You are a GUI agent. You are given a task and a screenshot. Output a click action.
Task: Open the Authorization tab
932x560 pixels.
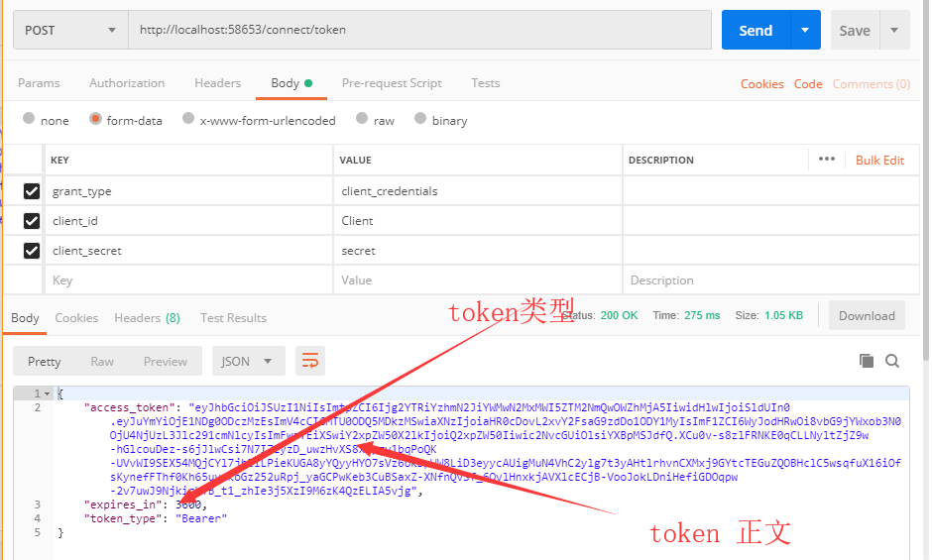click(x=127, y=83)
